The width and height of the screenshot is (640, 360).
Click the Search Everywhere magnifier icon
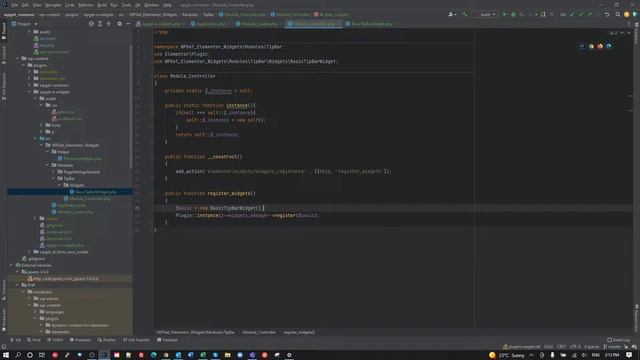tap(618, 14)
